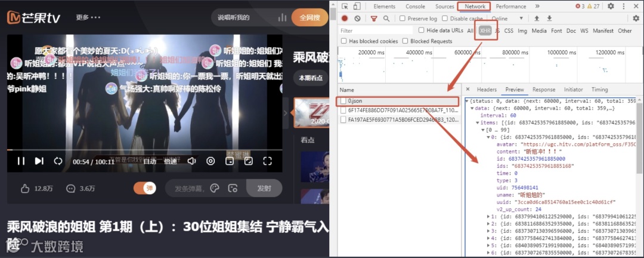Select the 本期看点 chip
Screen dimensions: 644x258
311,78
